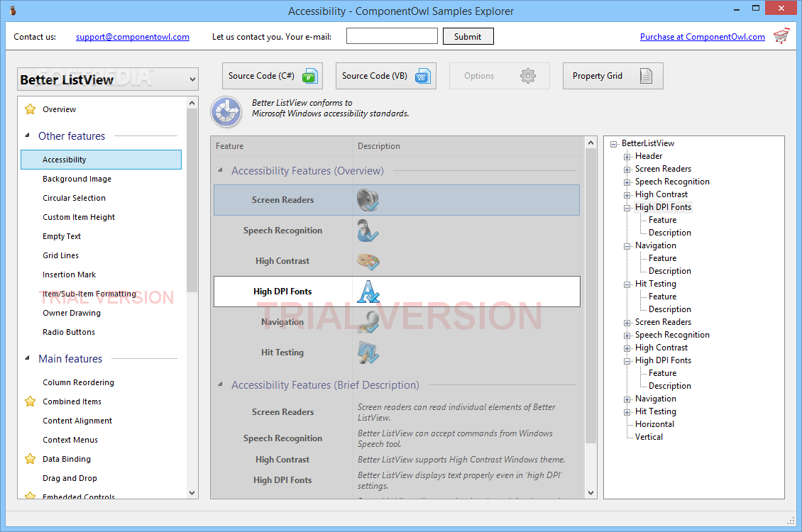Select Radio Buttons in sidebar
This screenshot has width=802, height=532.
[x=69, y=332]
